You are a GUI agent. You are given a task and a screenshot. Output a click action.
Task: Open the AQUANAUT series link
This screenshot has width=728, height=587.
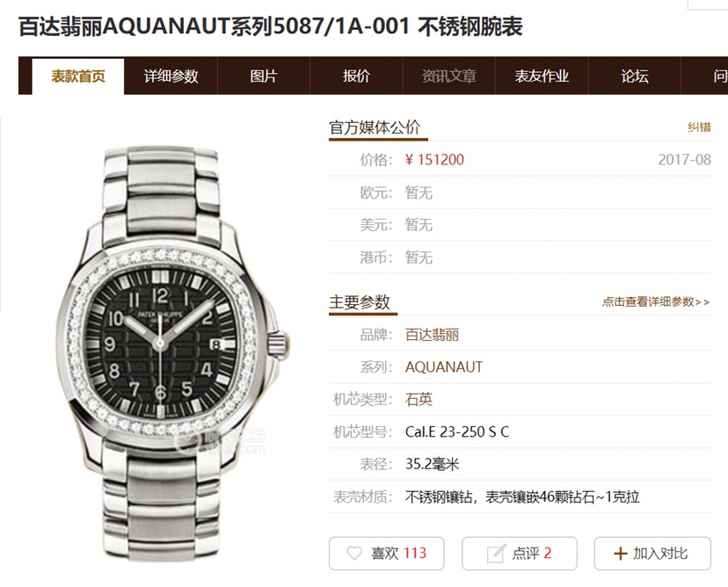click(444, 367)
